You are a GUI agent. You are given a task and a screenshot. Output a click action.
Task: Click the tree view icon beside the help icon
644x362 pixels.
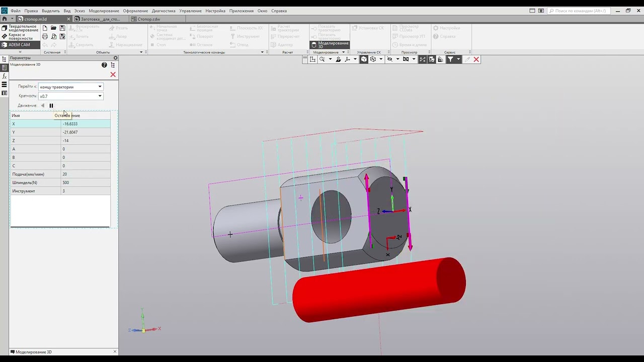coord(113,65)
